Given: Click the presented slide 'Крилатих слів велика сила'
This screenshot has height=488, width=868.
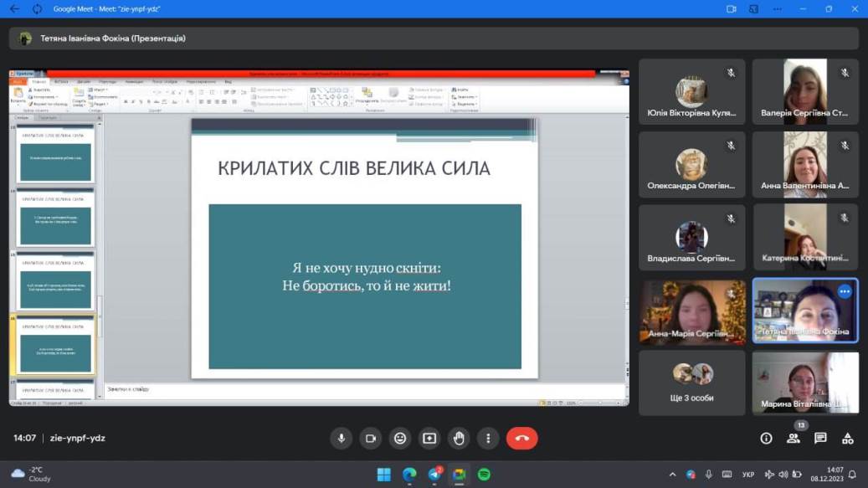Looking at the screenshot, I should [364, 248].
